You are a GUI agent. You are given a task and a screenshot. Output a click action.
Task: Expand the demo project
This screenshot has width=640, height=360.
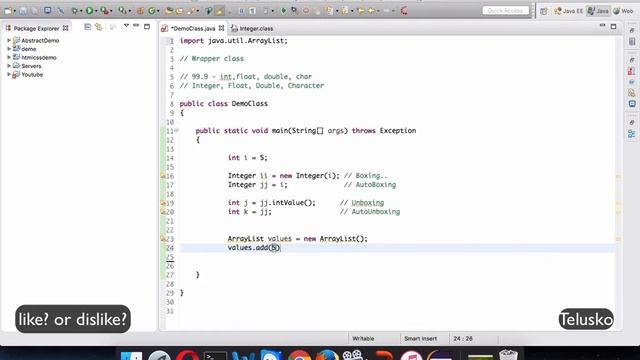9,49
